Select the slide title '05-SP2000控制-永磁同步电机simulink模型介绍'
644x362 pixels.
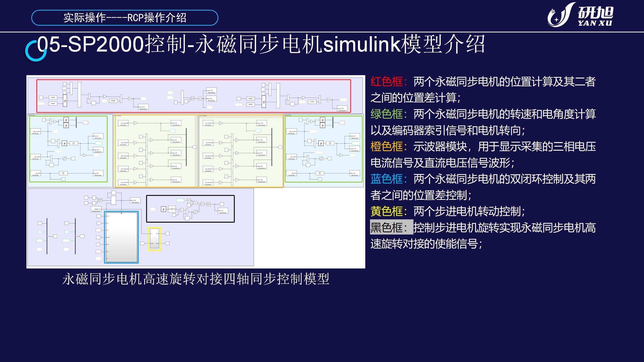261,44
